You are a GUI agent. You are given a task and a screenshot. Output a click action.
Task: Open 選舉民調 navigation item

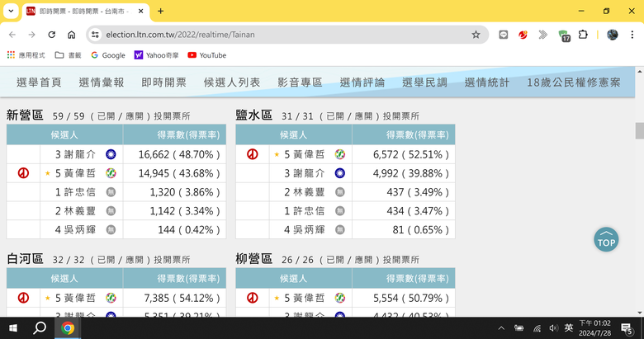click(424, 82)
